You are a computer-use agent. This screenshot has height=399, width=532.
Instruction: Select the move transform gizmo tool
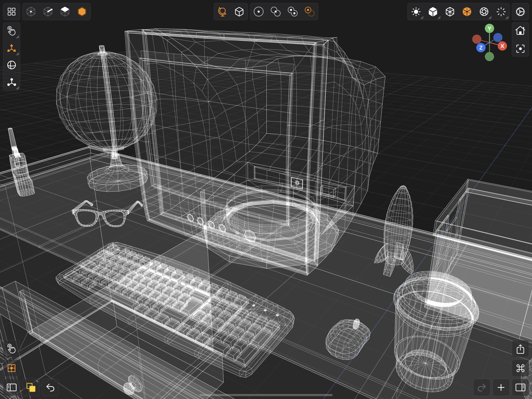[11, 48]
